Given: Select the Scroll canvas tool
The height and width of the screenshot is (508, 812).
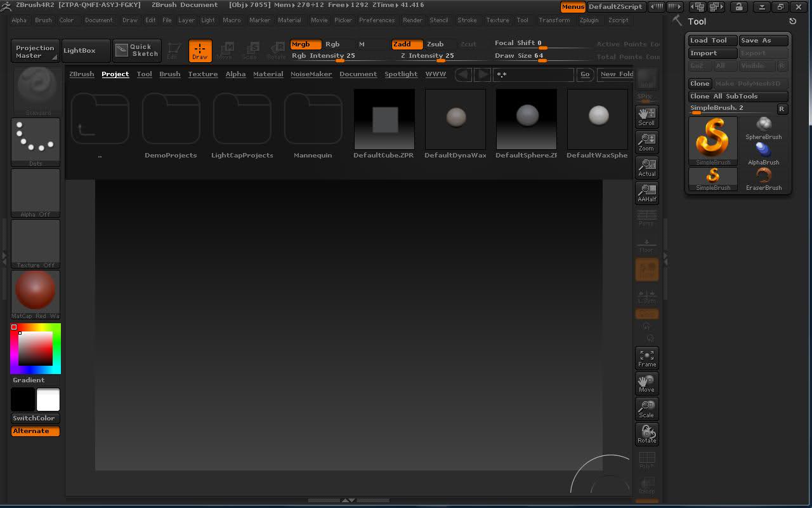Looking at the screenshot, I should click(x=646, y=116).
